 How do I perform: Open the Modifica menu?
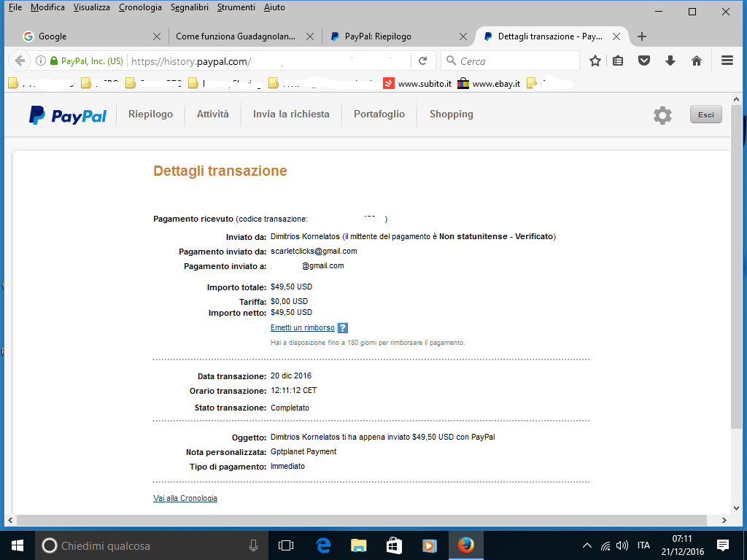point(47,7)
